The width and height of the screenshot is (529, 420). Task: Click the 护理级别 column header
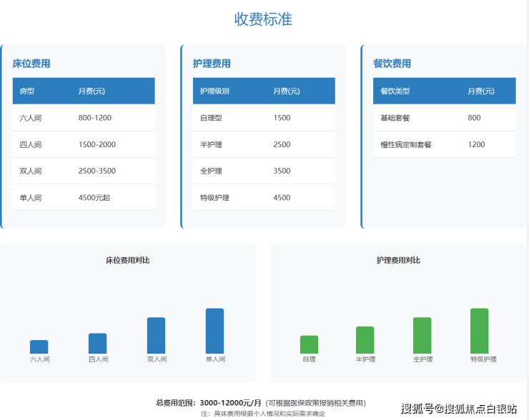point(214,91)
